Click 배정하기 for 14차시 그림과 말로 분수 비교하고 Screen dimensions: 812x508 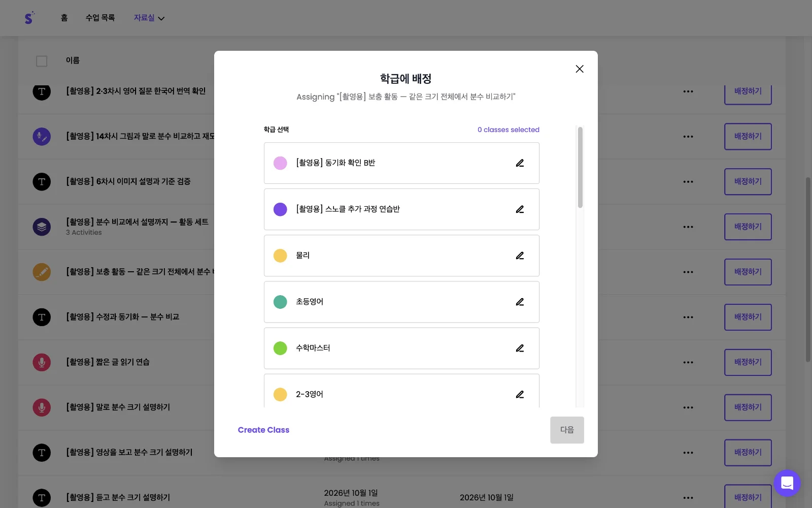click(x=748, y=137)
